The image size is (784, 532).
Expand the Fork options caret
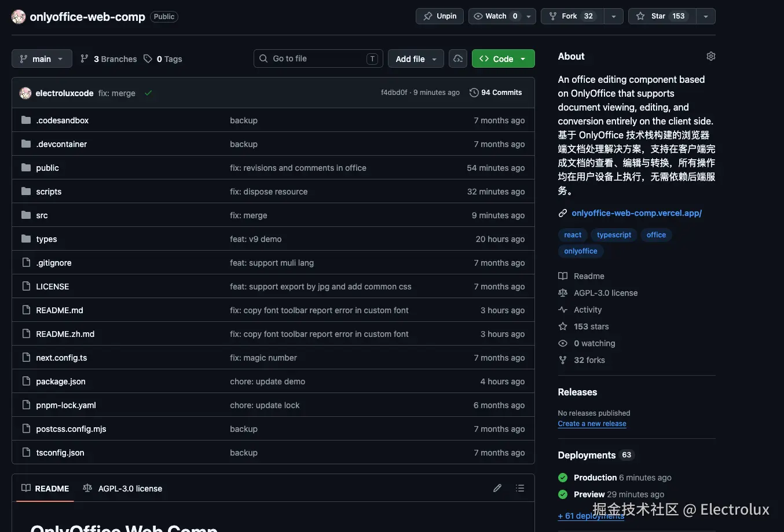pyautogui.click(x=614, y=16)
